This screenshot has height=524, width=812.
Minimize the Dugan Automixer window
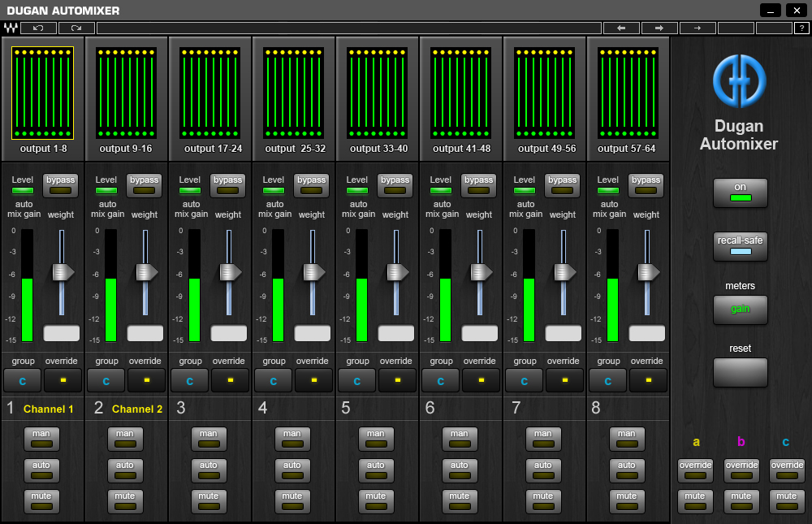tap(771, 11)
